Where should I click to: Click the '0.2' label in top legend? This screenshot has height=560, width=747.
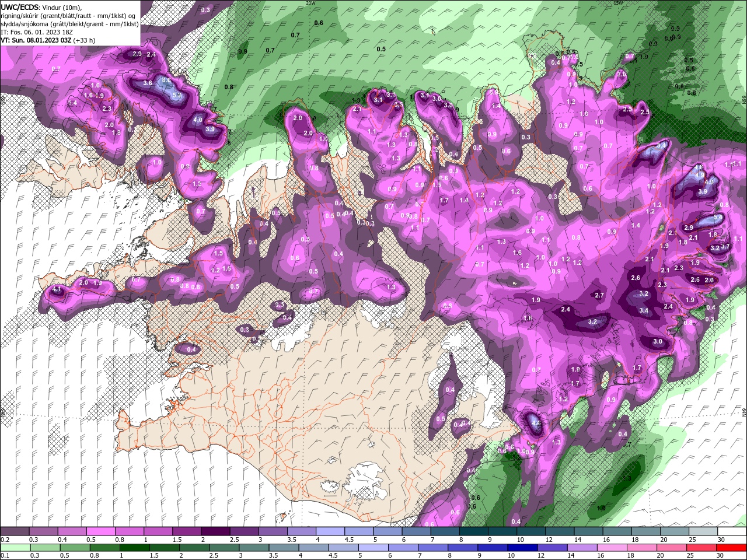click(5, 540)
